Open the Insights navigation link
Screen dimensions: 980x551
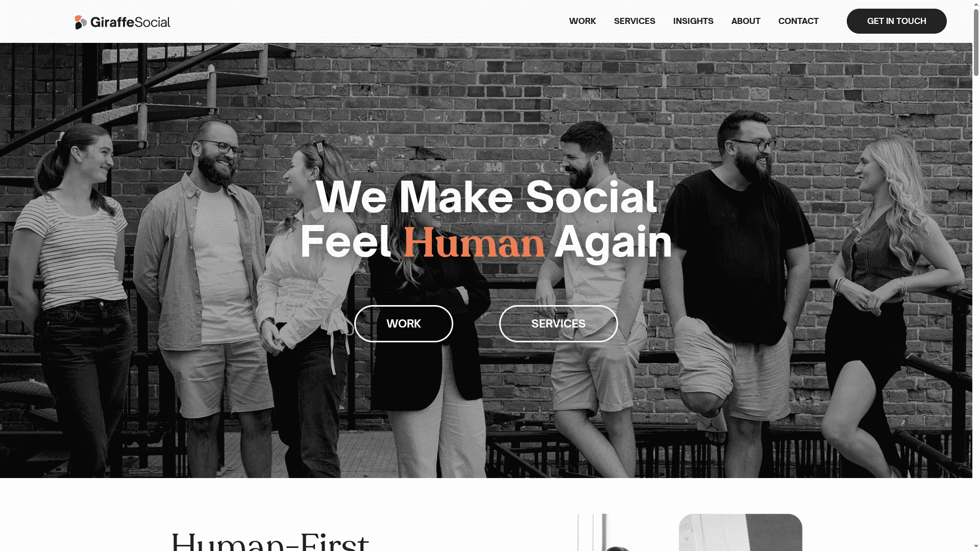pos(693,21)
